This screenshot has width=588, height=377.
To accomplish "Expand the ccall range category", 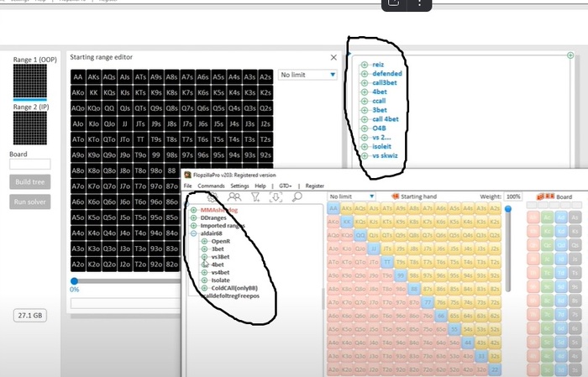I will (x=365, y=101).
